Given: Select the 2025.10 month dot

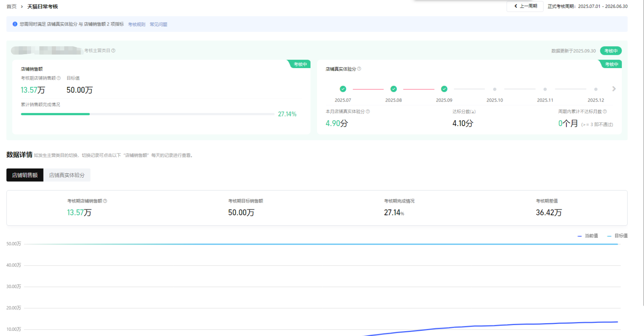Looking at the screenshot, I should click(x=494, y=89).
